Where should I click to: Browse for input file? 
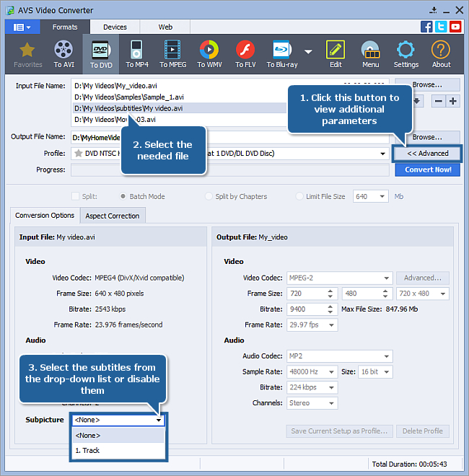(x=427, y=85)
